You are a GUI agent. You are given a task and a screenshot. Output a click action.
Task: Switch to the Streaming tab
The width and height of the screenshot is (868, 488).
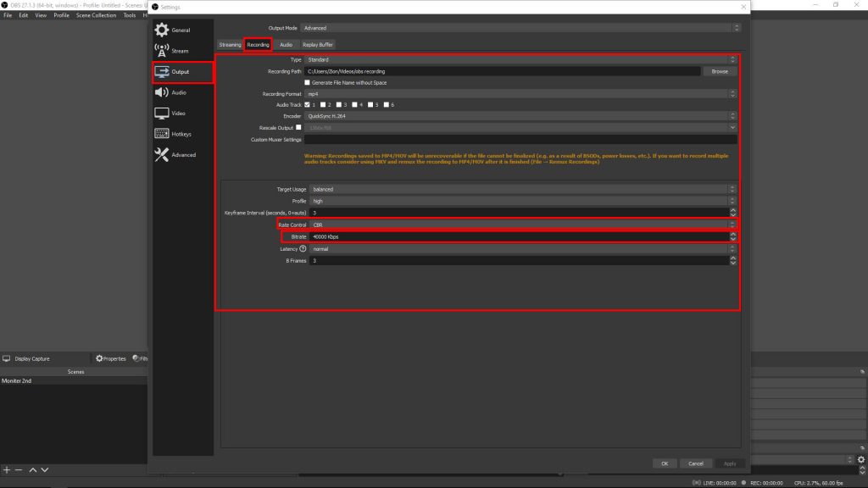(230, 45)
